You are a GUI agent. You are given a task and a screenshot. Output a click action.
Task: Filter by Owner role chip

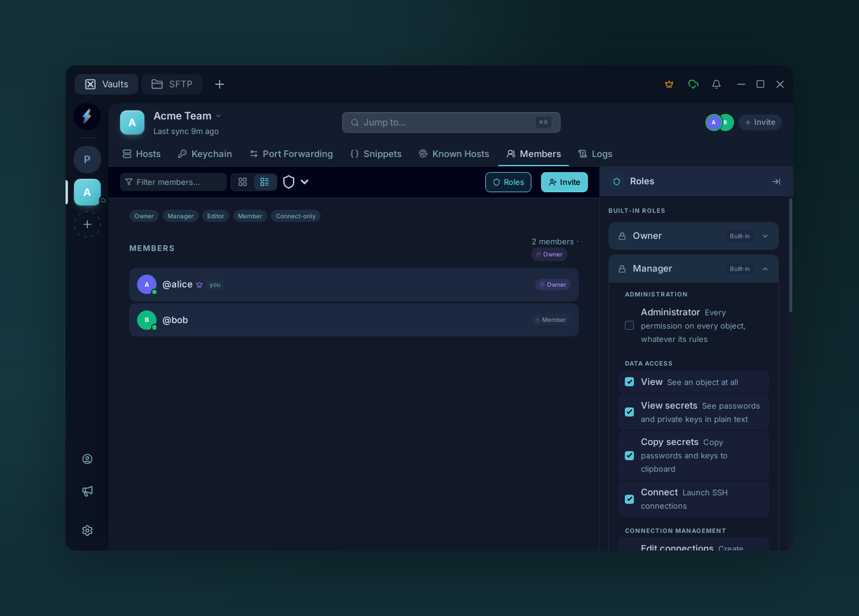click(144, 216)
